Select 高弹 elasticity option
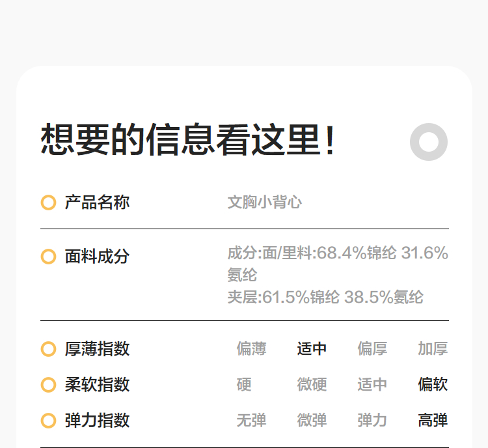The width and height of the screenshot is (488, 448). click(x=433, y=421)
